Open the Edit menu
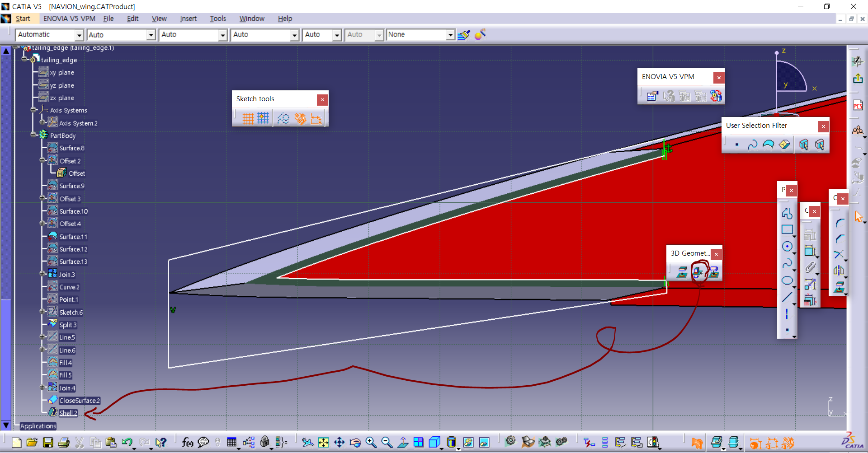Image resolution: width=868 pixels, height=453 pixels. (132, 19)
